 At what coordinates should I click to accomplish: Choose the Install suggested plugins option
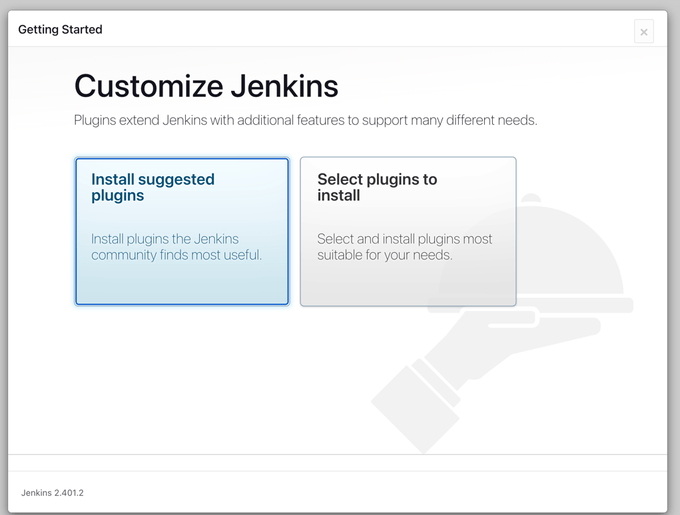181,231
